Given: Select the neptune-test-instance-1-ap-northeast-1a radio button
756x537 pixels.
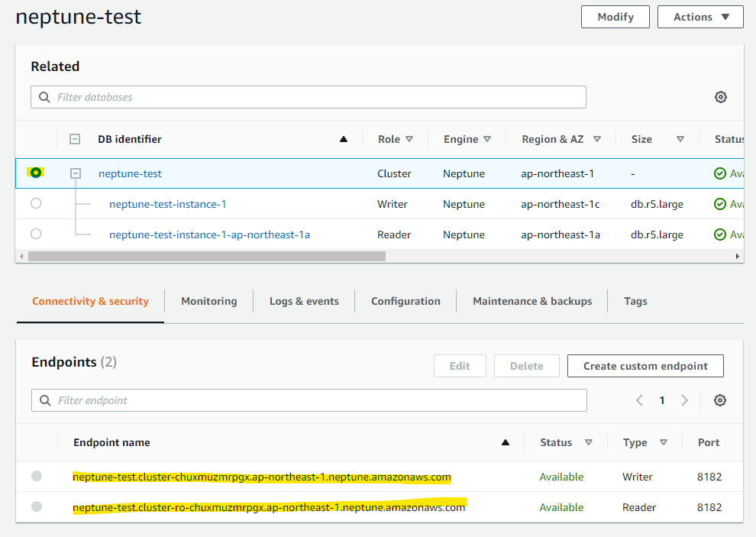Looking at the screenshot, I should (36, 234).
